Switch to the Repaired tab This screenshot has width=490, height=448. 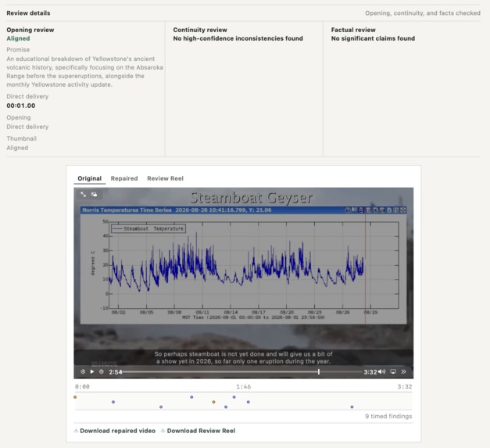coord(124,178)
